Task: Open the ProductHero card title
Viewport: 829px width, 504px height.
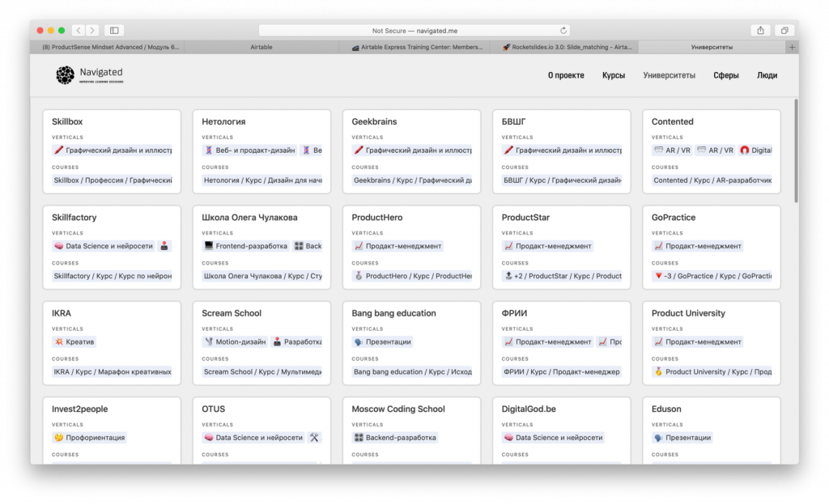Action: coord(377,217)
